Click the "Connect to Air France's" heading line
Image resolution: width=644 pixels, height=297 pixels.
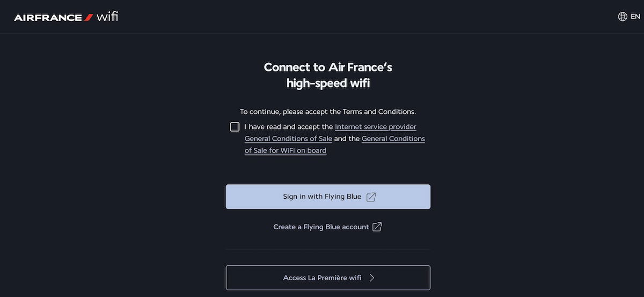[x=328, y=68]
